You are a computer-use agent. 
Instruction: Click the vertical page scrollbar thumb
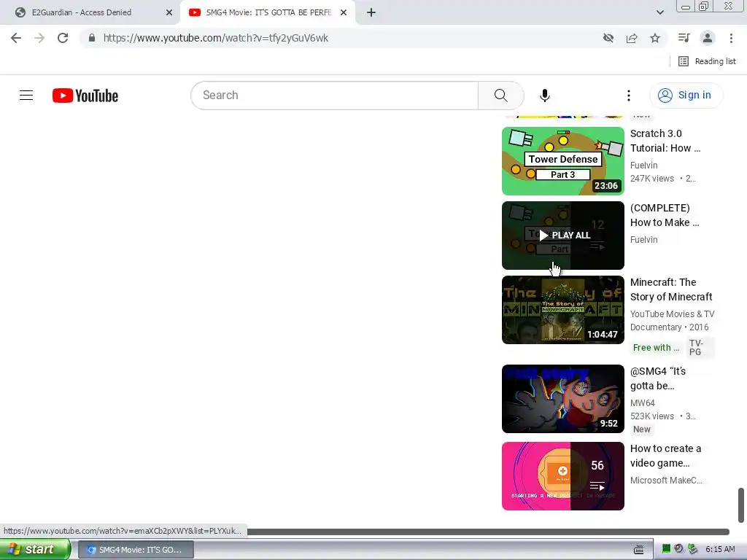click(x=741, y=505)
